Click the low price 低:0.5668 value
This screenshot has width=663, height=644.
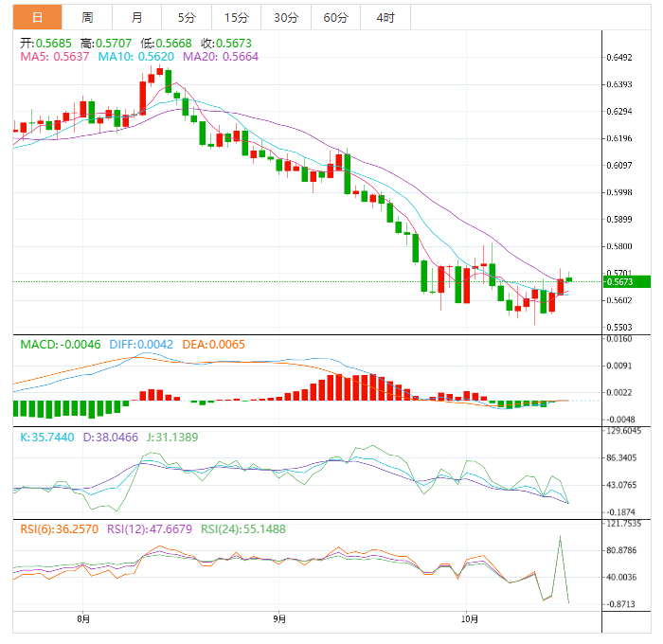(166, 44)
